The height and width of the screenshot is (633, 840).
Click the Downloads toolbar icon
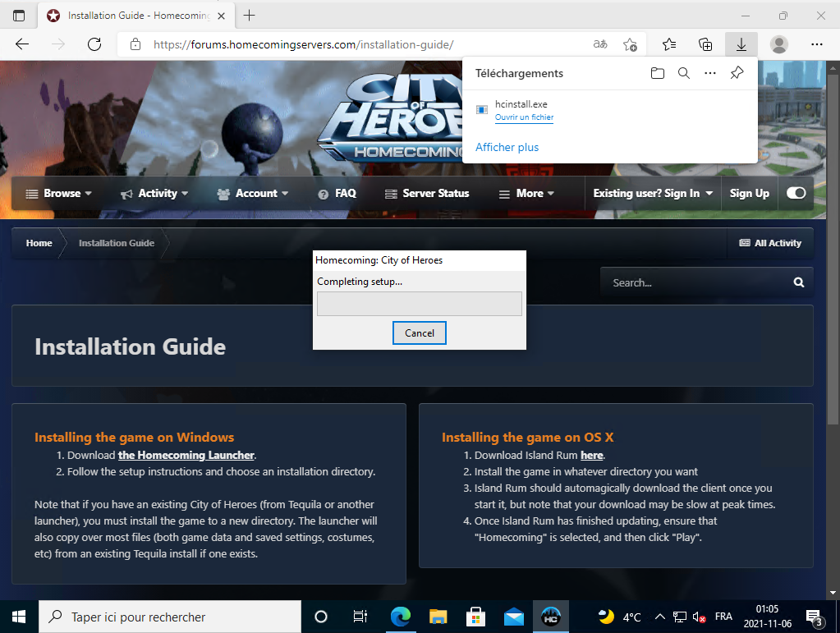[741, 44]
